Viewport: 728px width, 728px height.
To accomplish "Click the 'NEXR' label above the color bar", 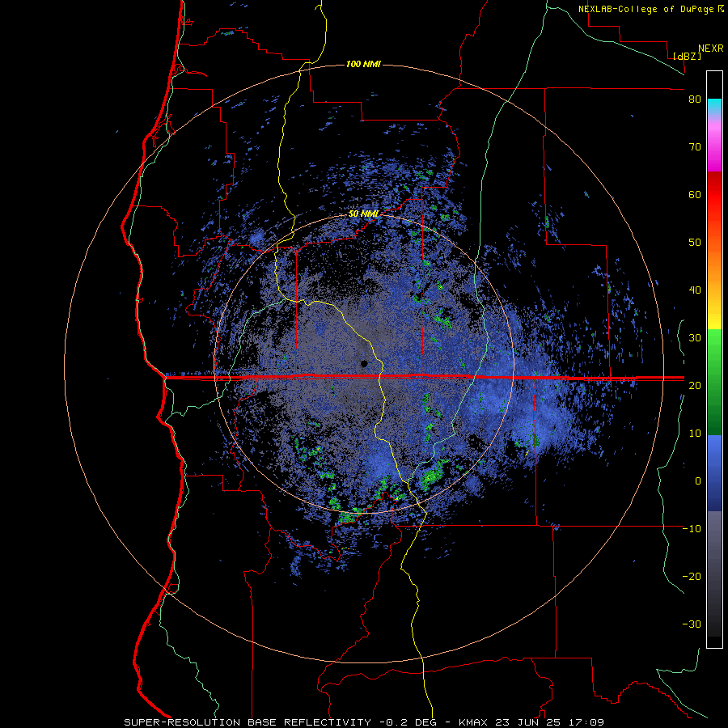I will (711, 49).
